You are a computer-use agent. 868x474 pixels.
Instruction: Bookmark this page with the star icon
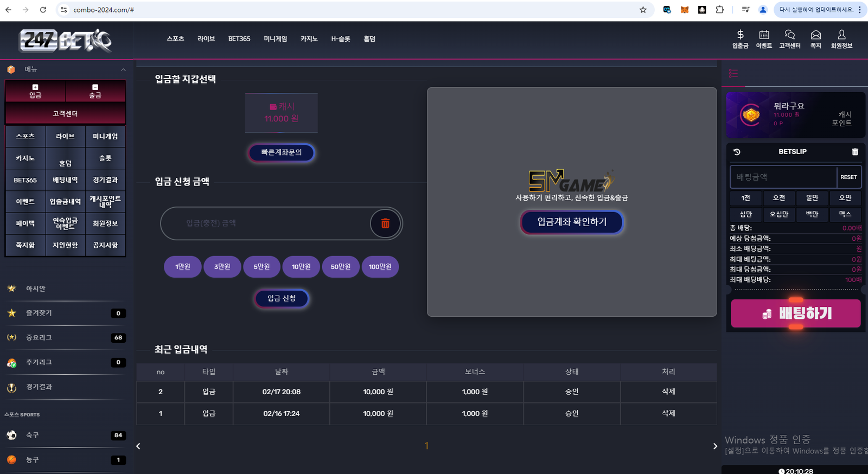tap(643, 10)
